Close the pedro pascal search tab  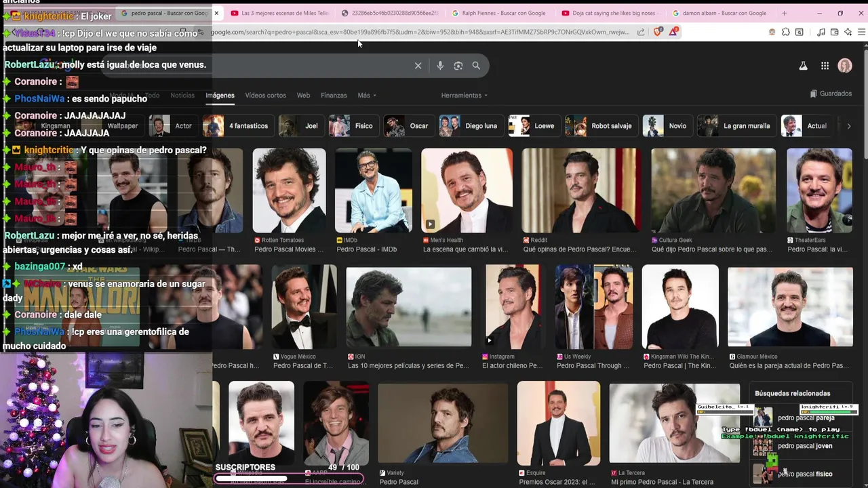216,13
